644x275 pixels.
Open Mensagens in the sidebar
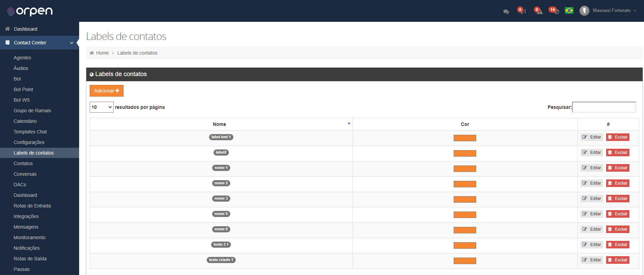(x=26, y=227)
